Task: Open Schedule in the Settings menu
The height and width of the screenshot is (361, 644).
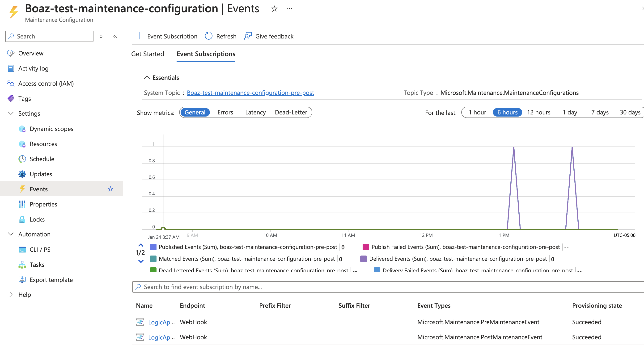Action: pyautogui.click(x=42, y=159)
